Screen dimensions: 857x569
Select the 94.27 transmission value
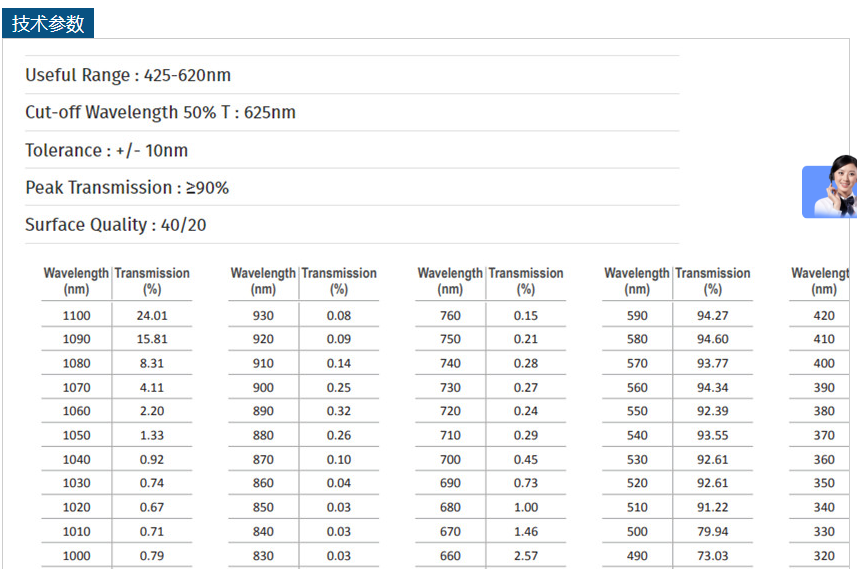(713, 315)
